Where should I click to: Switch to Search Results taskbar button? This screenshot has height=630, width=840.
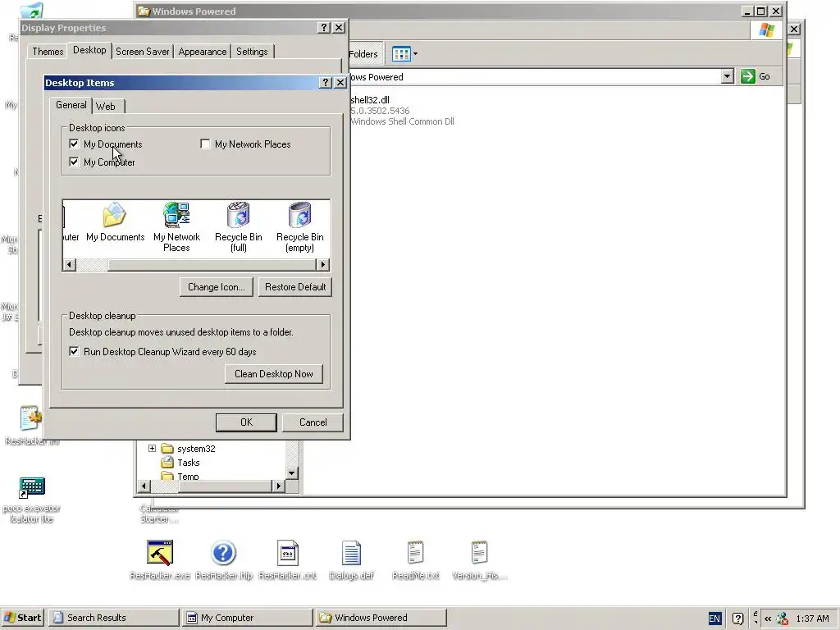pos(113,618)
